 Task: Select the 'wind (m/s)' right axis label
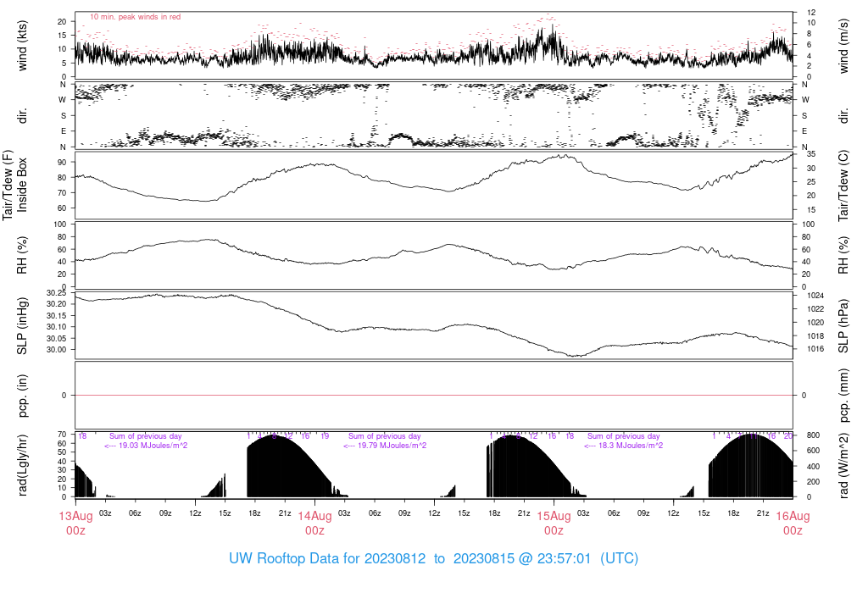pyautogui.click(x=843, y=46)
